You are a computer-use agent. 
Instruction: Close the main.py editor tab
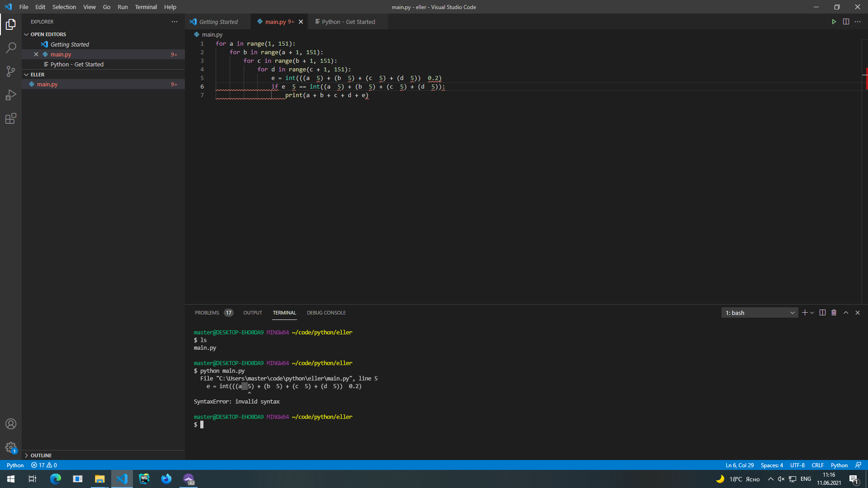tap(301, 22)
